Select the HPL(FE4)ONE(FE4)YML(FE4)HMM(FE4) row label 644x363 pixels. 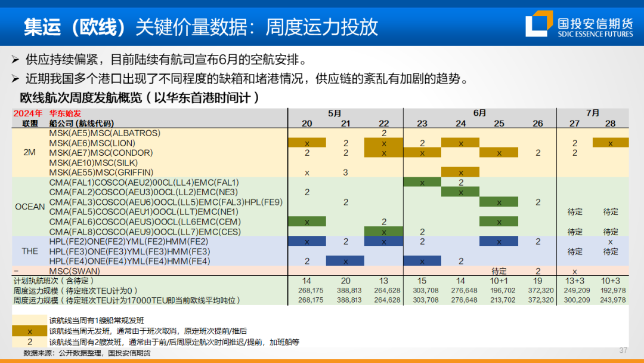click(130, 262)
